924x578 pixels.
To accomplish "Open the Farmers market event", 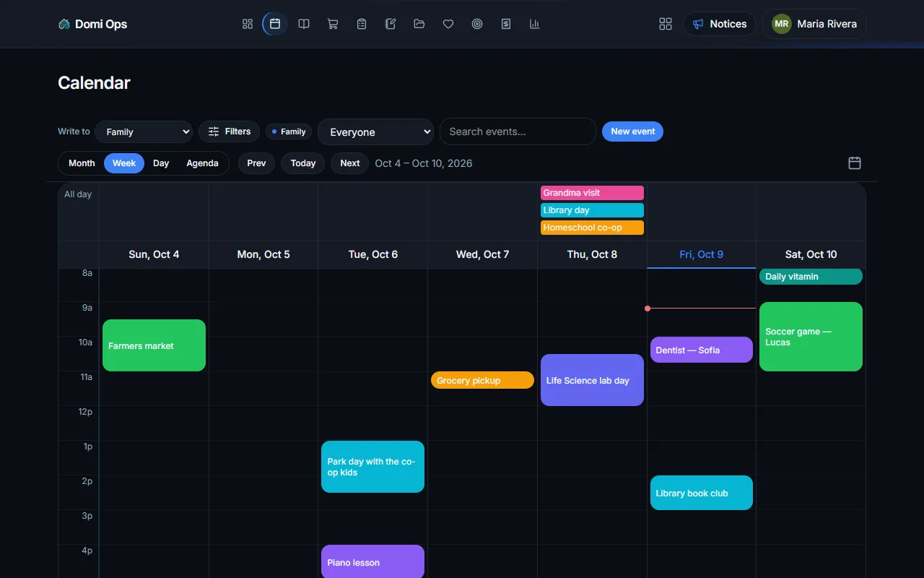I will click(x=154, y=345).
